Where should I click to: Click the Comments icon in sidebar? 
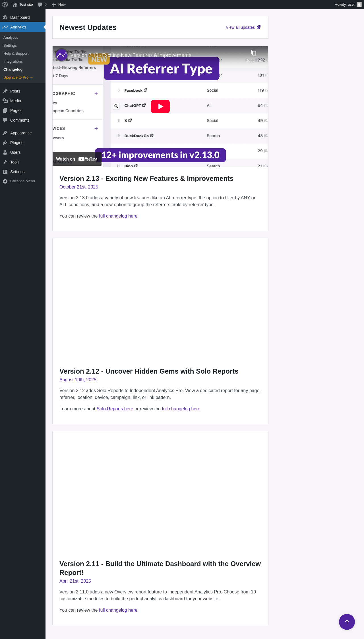tap(5, 120)
